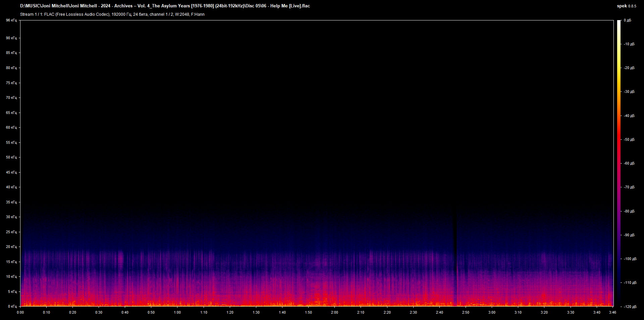644x320 pixels.
Task: Click the 50 кГц frequency axis label
Action: (11, 157)
